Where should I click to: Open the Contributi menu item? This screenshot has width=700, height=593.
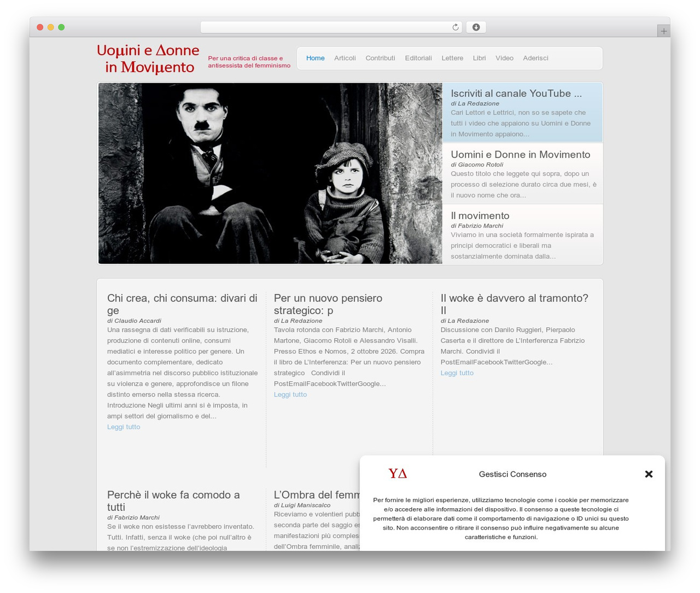(380, 58)
